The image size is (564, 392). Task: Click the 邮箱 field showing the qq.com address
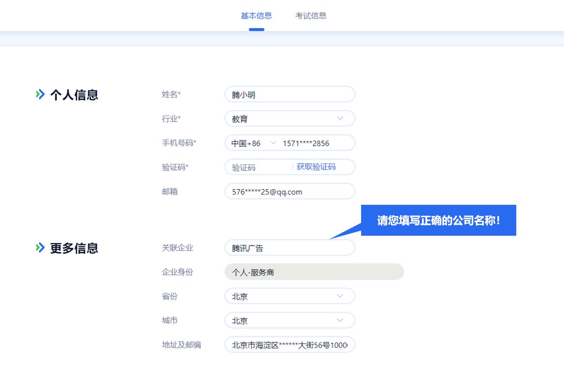pyautogui.click(x=290, y=191)
